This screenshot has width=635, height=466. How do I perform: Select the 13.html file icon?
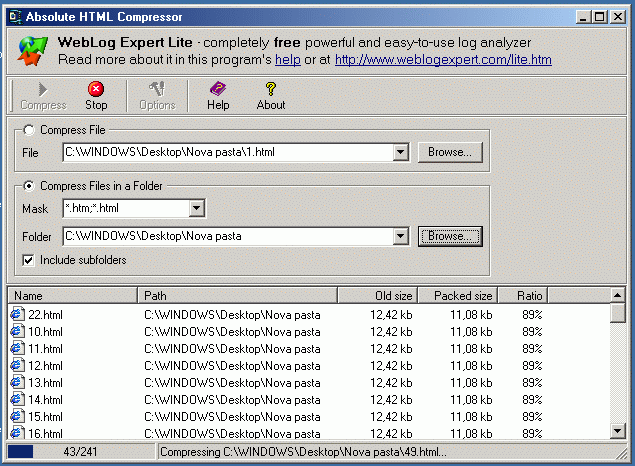click(x=17, y=382)
